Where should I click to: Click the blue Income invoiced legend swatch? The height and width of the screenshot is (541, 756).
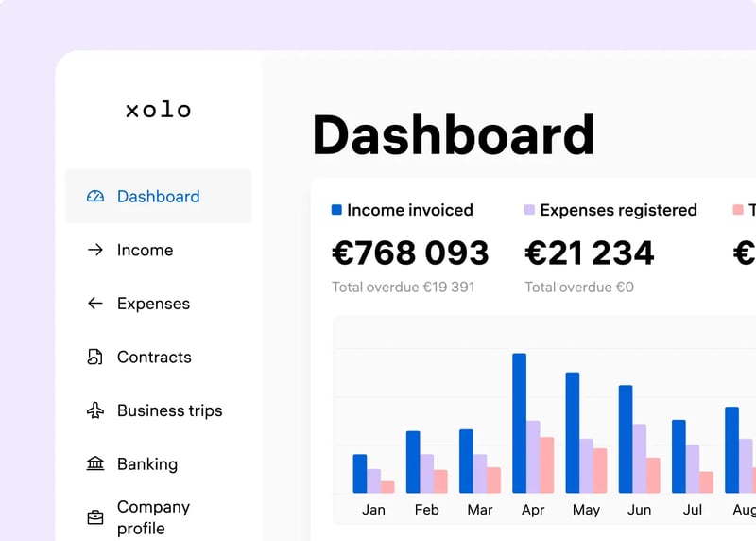click(x=336, y=210)
